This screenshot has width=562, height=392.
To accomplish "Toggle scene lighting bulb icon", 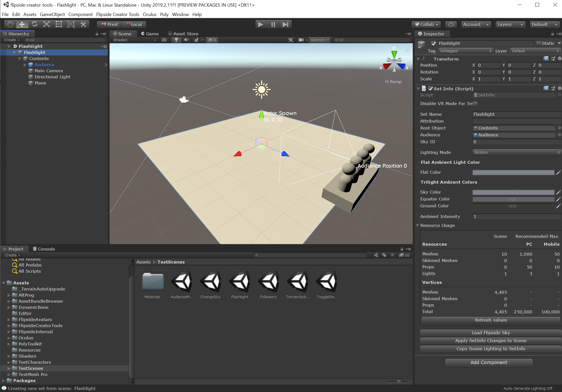I will (176, 40).
